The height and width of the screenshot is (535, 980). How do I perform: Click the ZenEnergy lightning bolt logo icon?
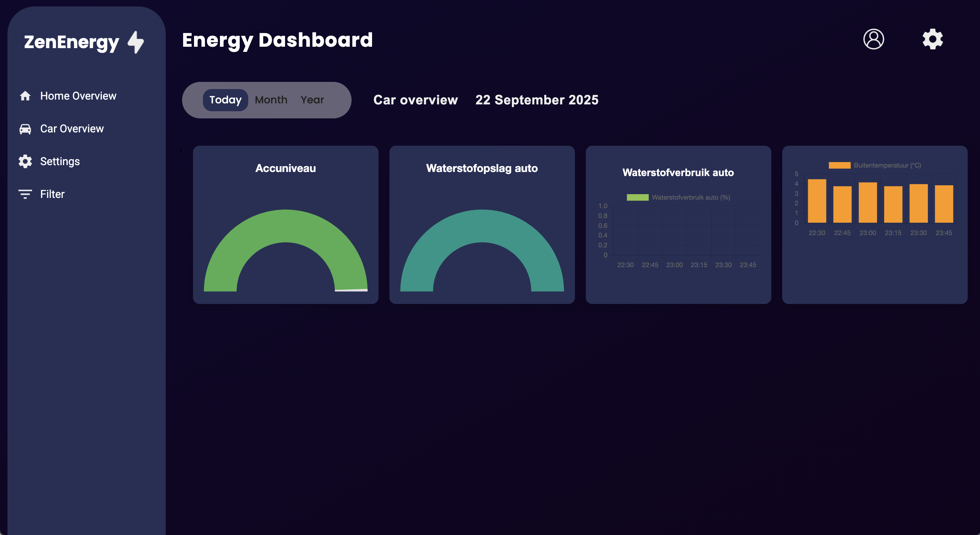[x=136, y=42]
